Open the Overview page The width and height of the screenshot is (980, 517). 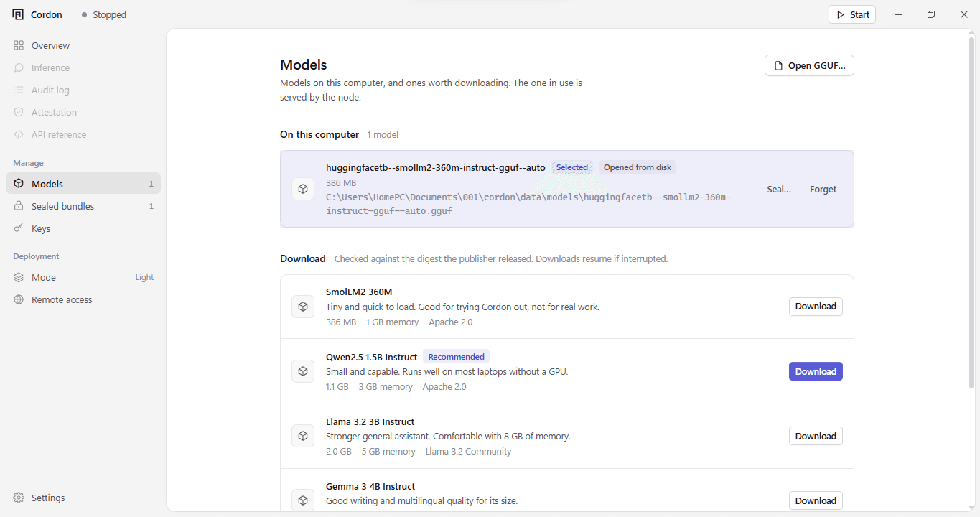click(83, 45)
